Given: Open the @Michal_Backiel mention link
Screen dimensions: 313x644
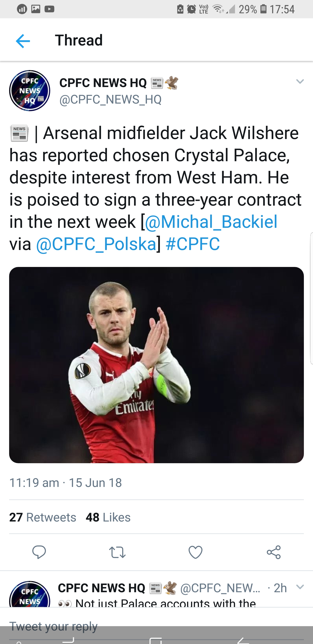Looking at the screenshot, I should (x=211, y=222).
